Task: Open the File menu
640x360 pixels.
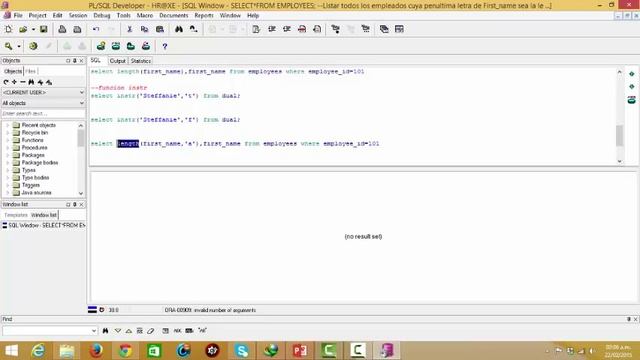Action: [x=18, y=16]
